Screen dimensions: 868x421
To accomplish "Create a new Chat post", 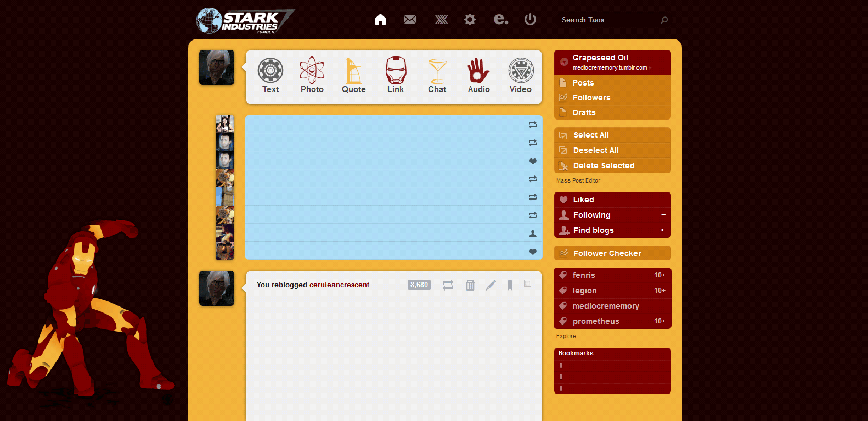I will click(437, 76).
